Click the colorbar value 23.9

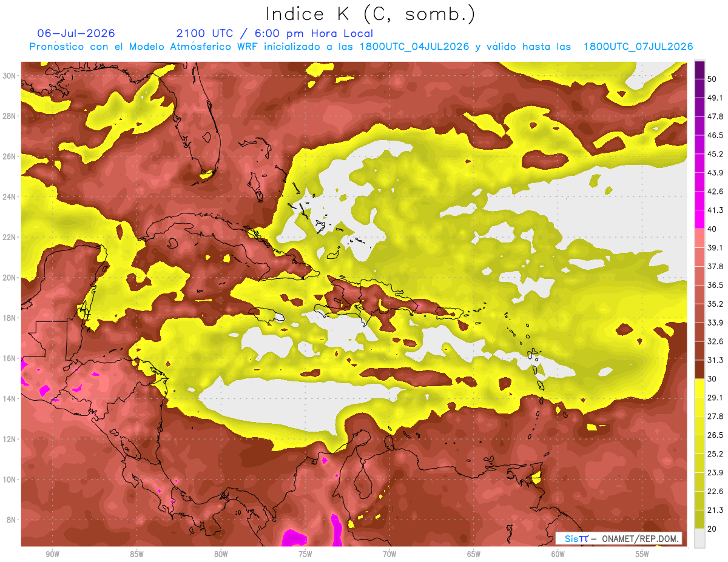coord(715,473)
